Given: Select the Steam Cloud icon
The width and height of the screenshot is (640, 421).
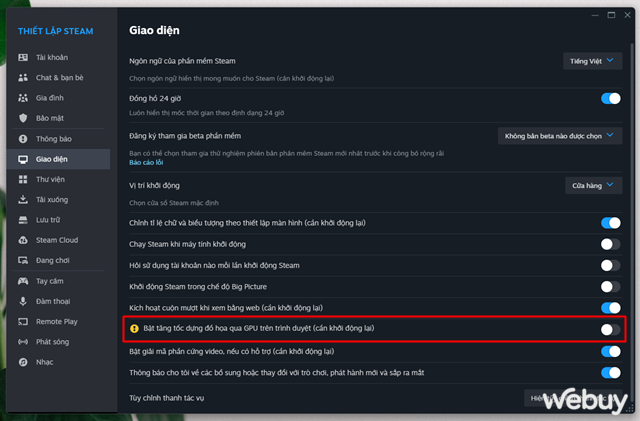Looking at the screenshot, I should coord(23,240).
